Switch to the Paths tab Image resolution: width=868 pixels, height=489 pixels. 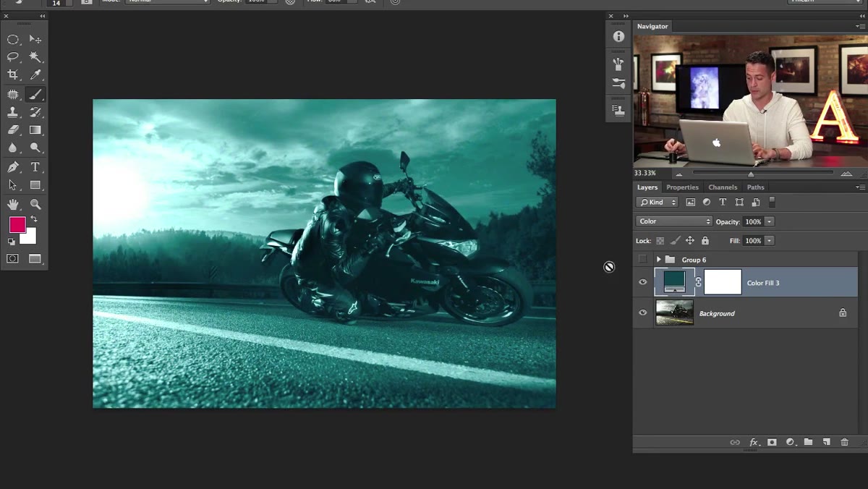[755, 187]
